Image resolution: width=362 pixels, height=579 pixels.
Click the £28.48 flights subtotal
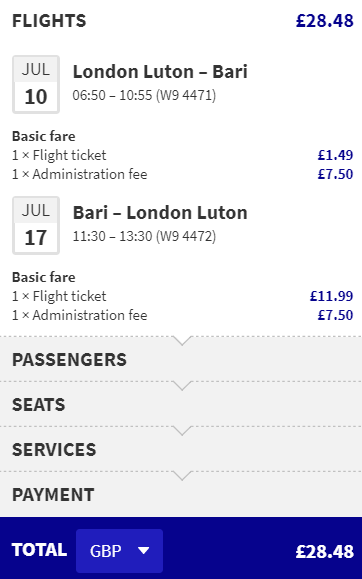click(x=325, y=21)
